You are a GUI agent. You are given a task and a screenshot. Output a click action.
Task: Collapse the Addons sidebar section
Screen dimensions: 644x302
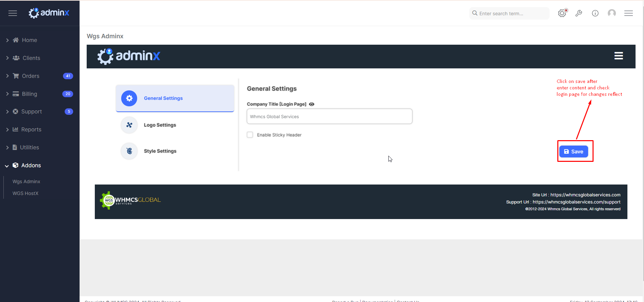(31, 165)
